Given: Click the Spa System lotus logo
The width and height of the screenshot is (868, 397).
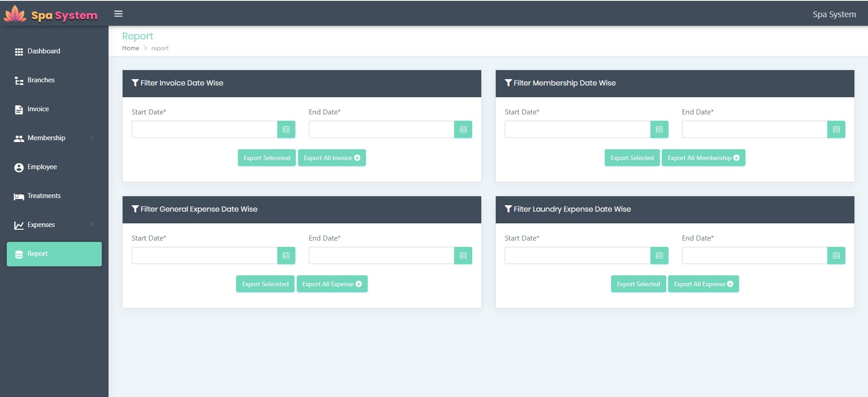Looking at the screenshot, I should click(x=15, y=14).
